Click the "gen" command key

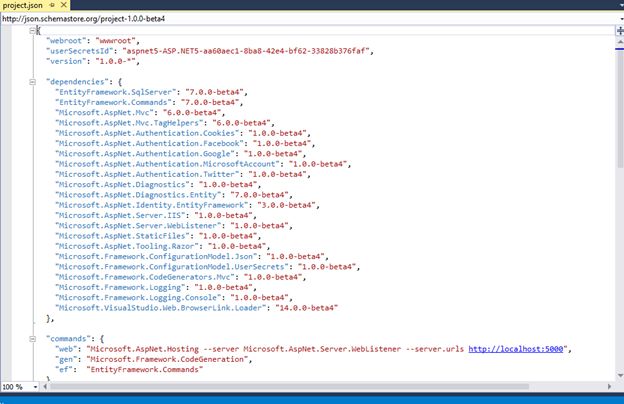66,359
